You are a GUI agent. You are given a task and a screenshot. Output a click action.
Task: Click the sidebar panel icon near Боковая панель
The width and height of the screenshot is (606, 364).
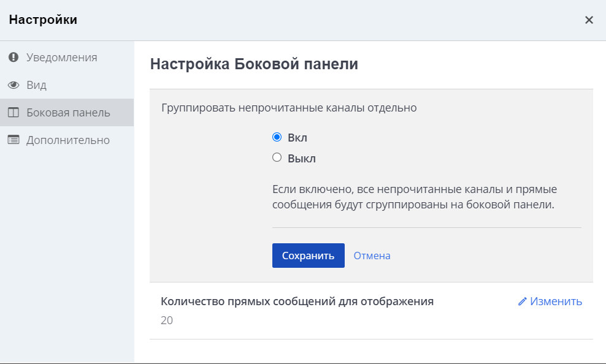(x=13, y=113)
